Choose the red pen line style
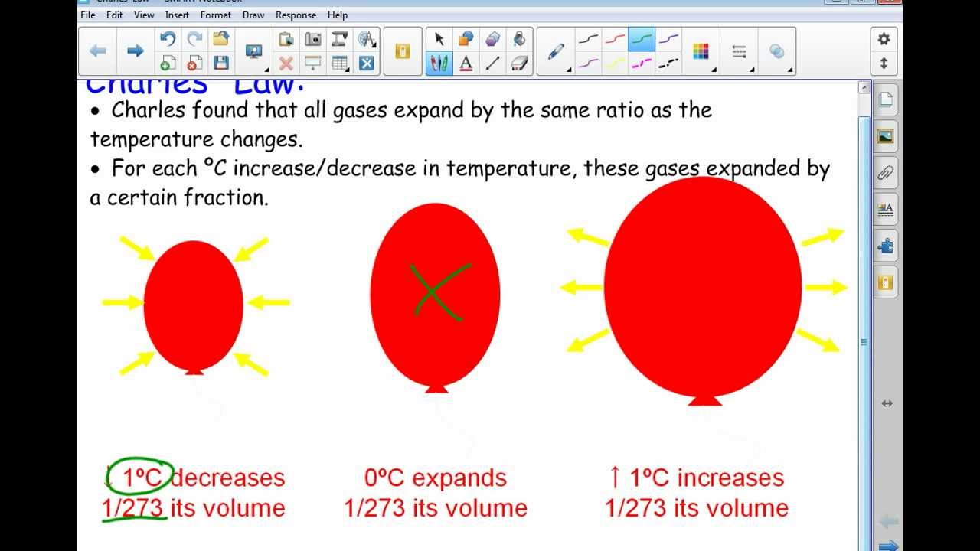Screen dimensions: 980x551 click(616, 39)
